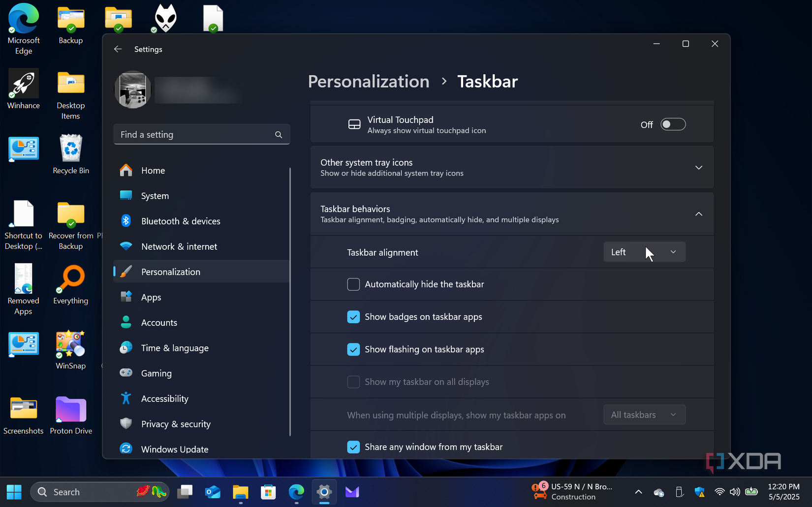Open Microsoft Store from the taskbar
812x507 pixels.
pos(268,492)
